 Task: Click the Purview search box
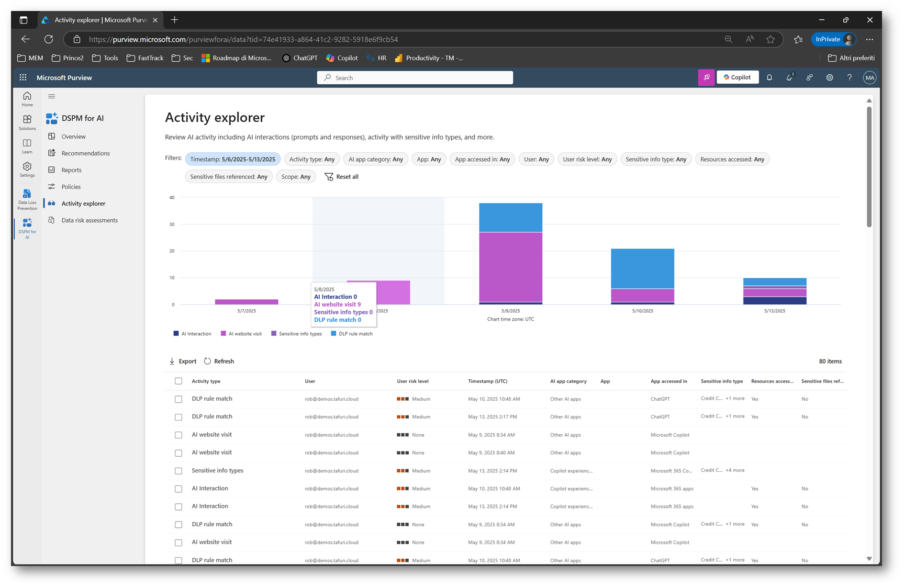(415, 77)
